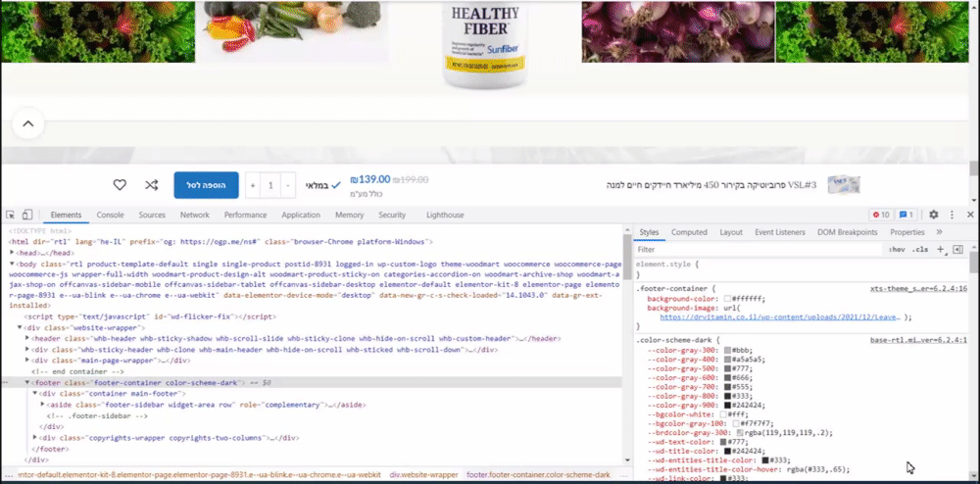Select div.website-wrapper in the breadcrumb bar
The width and height of the screenshot is (980, 484).
point(423,475)
